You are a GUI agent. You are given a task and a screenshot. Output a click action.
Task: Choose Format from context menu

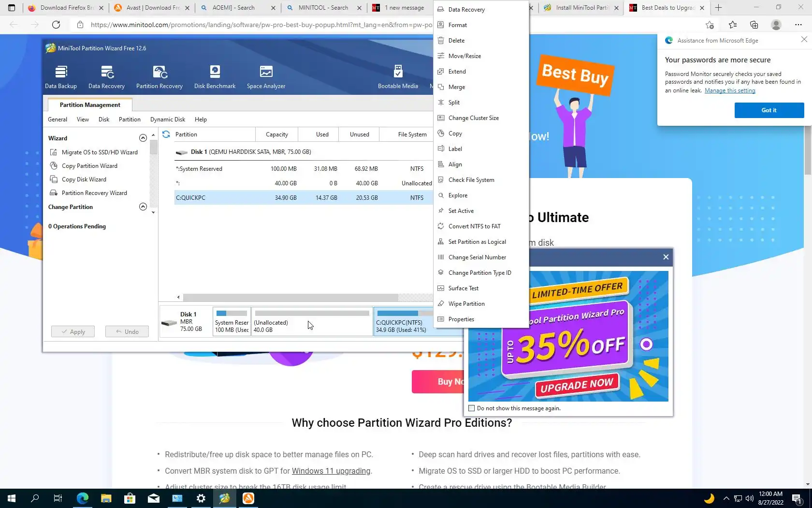pos(481,25)
